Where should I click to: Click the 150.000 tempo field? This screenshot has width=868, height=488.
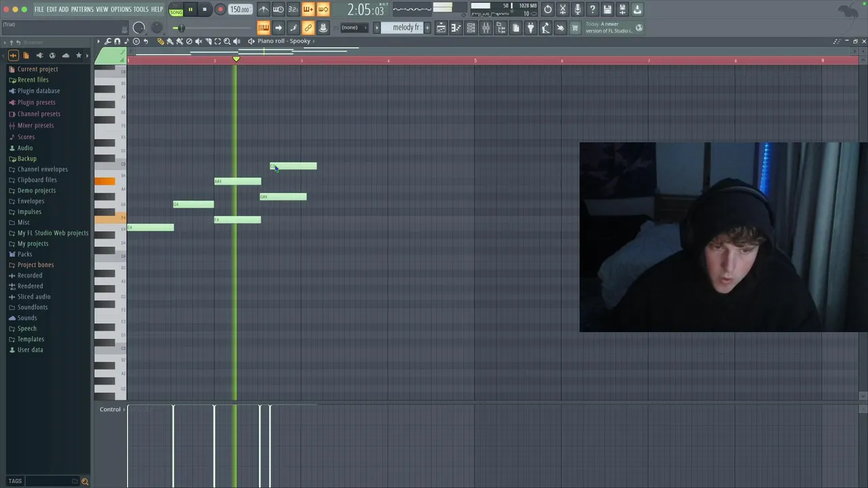click(x=239, y=9)
